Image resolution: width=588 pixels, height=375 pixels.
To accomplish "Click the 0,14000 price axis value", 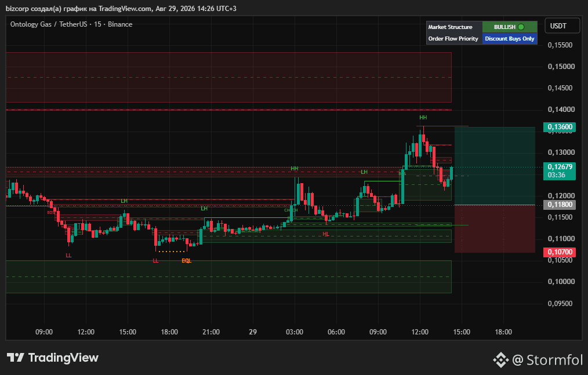I will click(x=561, y=109).
